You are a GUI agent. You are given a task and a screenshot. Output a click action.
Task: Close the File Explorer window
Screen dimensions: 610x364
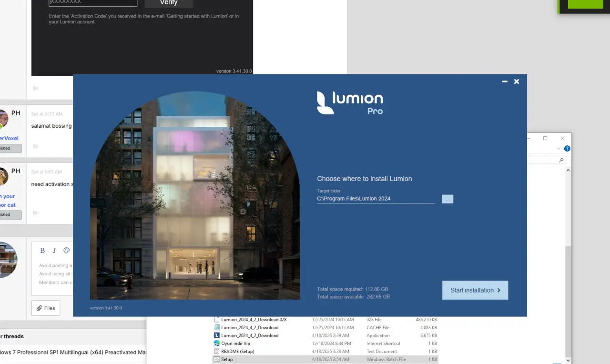coord(563,138)
